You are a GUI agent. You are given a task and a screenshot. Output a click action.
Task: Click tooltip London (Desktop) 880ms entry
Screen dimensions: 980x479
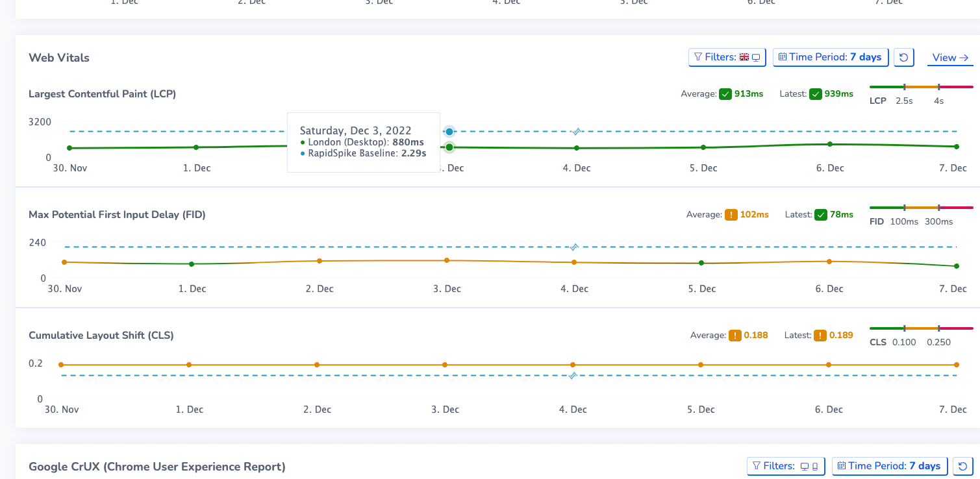pos(362,142)
